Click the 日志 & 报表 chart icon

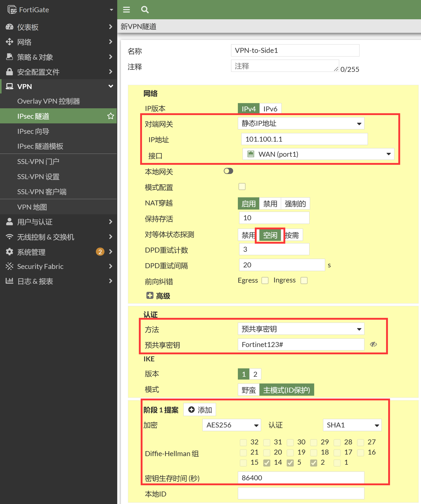9,281
